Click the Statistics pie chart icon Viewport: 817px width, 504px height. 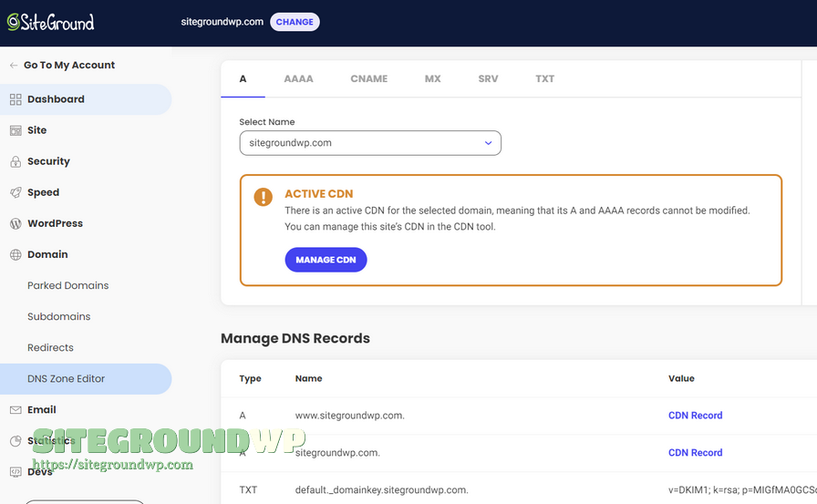click(x=16, y=441)
